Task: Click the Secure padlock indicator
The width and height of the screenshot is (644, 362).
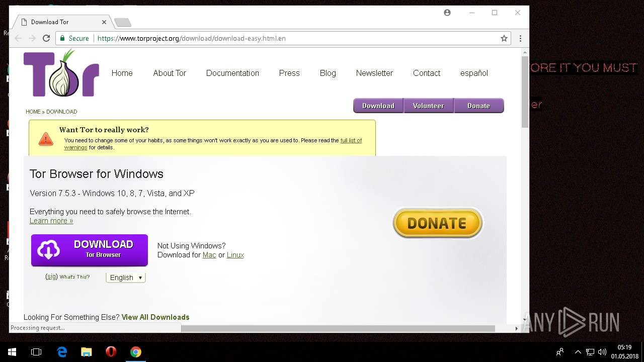Action: point(74,38)
